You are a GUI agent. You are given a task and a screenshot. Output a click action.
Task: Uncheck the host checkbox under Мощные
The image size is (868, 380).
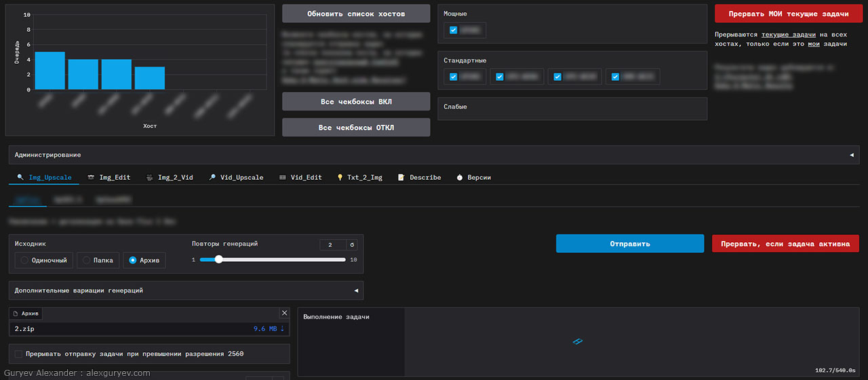tap(454, 30)
